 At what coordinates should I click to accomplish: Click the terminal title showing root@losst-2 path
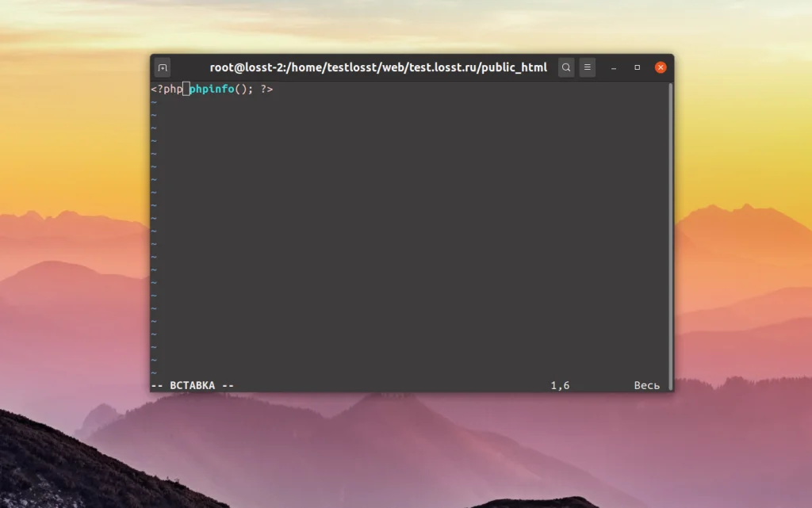pyautogui.click(x=378, y=68)
